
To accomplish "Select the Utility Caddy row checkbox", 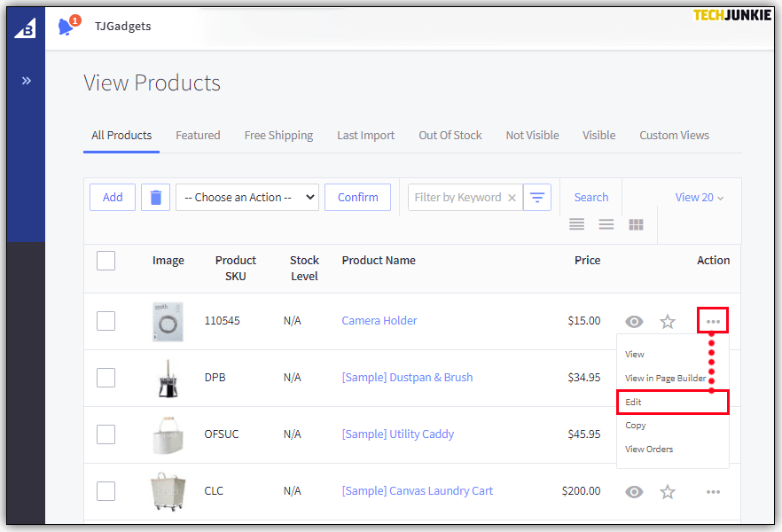I will (106, 434).
